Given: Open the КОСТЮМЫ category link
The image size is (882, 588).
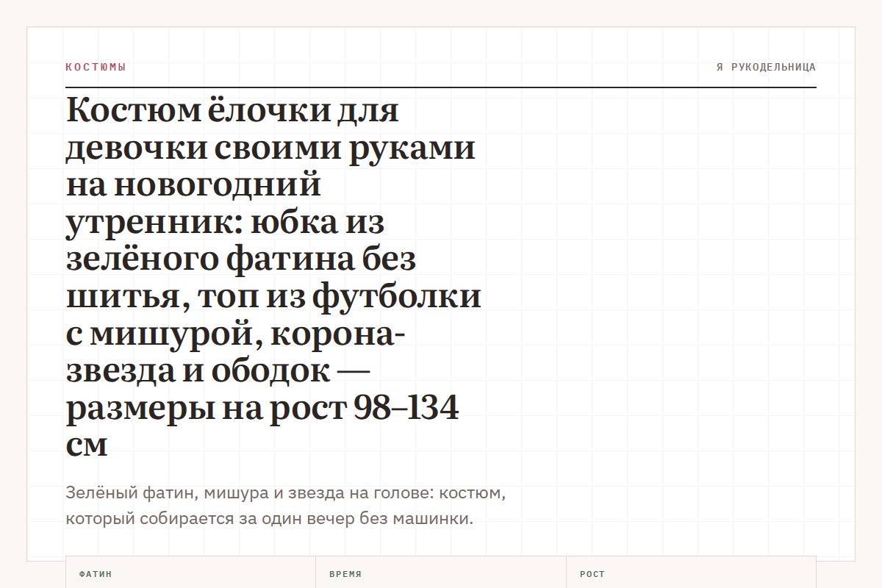Looking at the screenshot, I should 96,67.
